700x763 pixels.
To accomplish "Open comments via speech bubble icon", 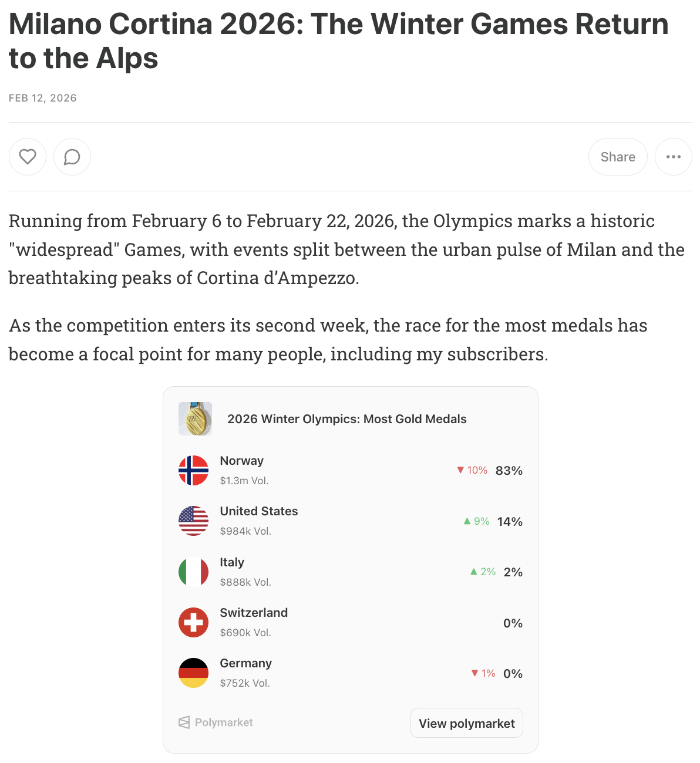I will point(72,157).
